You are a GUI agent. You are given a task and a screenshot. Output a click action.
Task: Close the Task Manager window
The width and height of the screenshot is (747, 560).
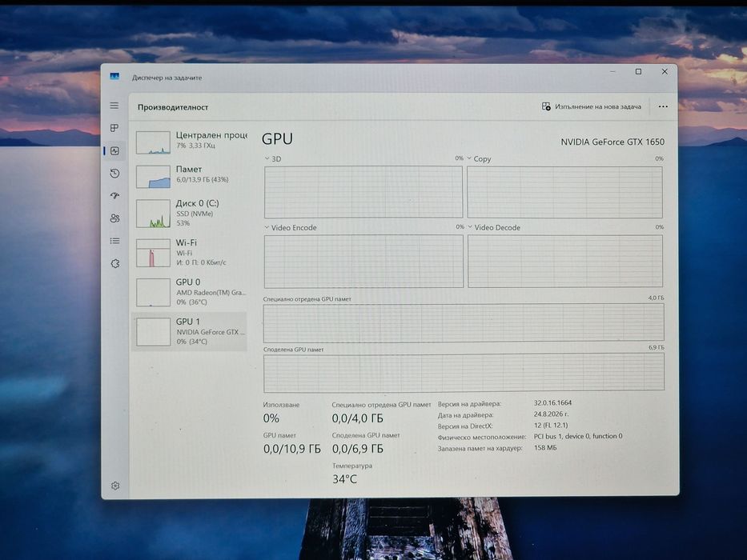pos(665,71)
